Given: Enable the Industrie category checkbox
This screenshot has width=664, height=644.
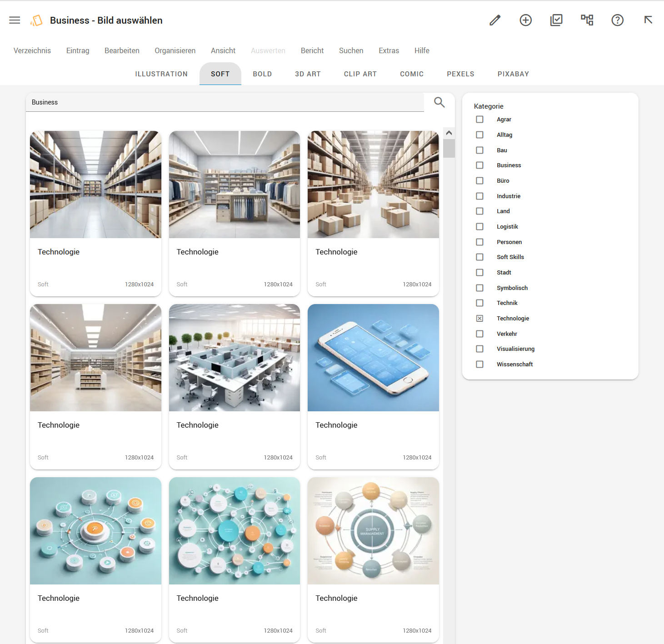Looking at the screenshot, I should point(479,196).
